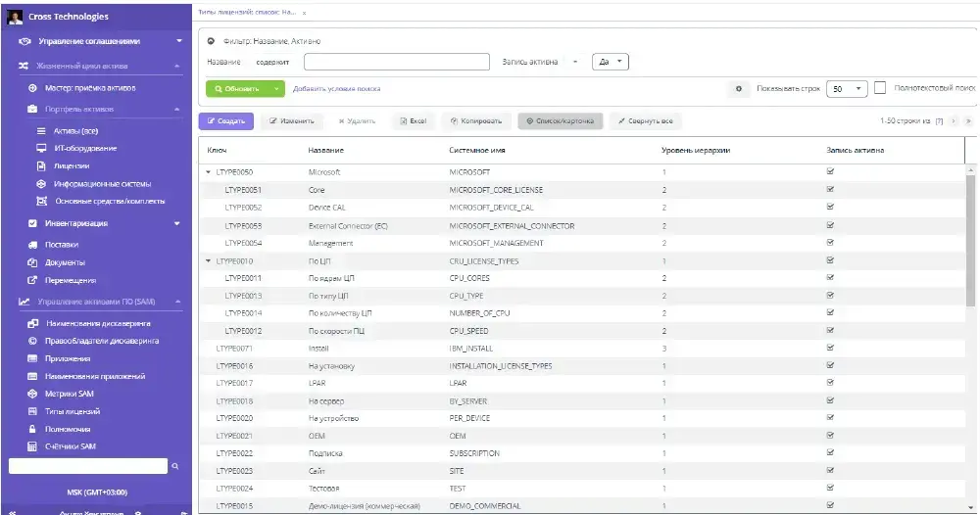The width and height of the screenshot is (980, 515).
Task: Toggle active checkbox in Device CAL row
Action: point(831,207)
